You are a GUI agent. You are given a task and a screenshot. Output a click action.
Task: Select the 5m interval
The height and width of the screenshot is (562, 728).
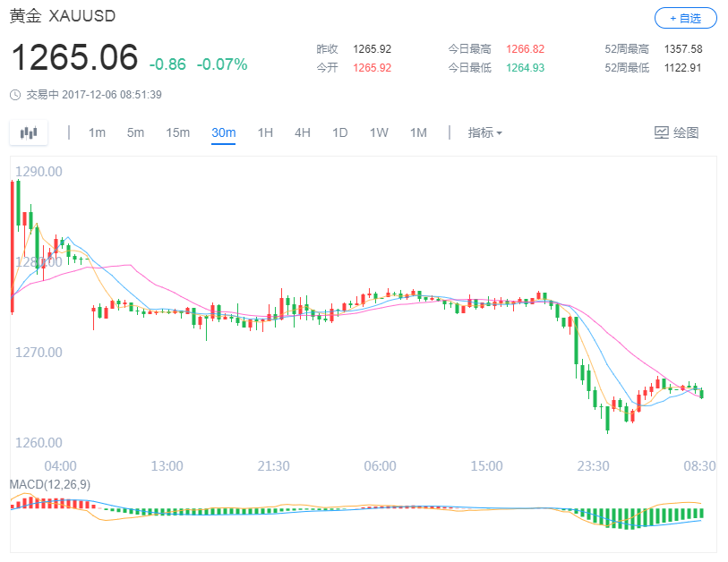point(135,132)
